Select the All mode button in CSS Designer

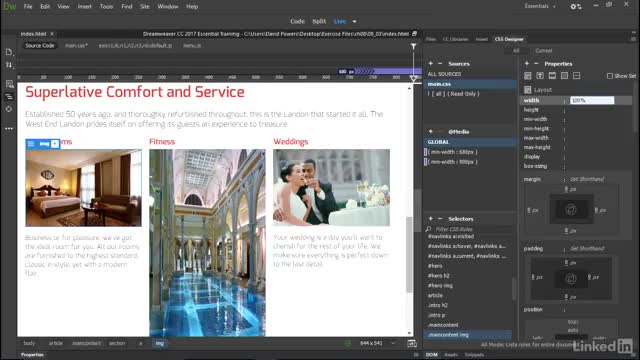click(x=516, y=51)
